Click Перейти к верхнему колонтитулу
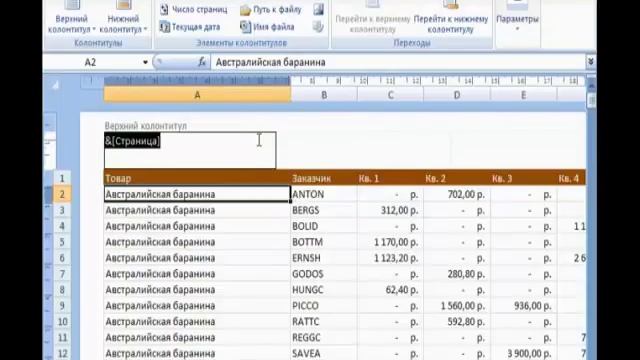 [373, 18]
